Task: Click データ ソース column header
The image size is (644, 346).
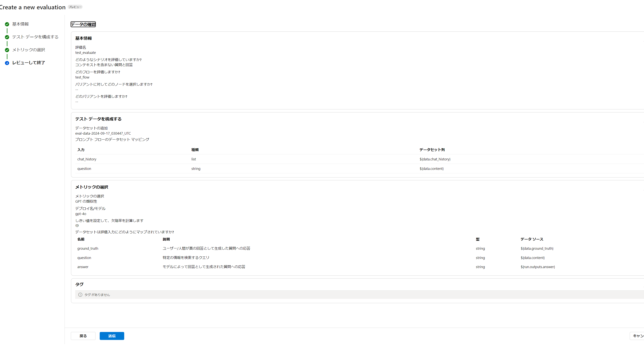Action: [532, 239]
